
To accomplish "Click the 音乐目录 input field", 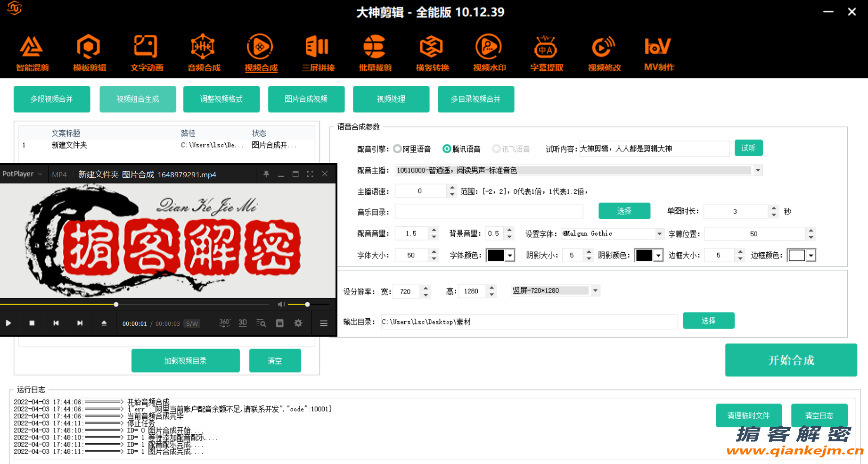I will coord(489,212).
